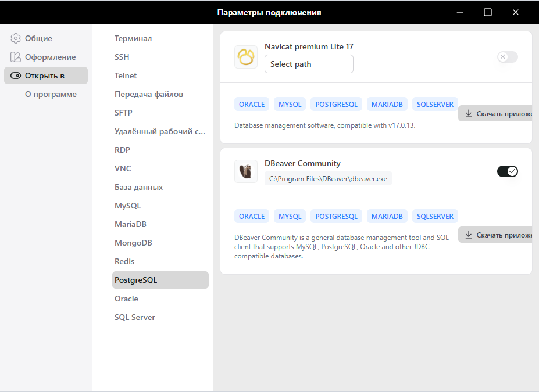Disable the DBeaver Community switch
539x392 pixels.
coord(508,171)
